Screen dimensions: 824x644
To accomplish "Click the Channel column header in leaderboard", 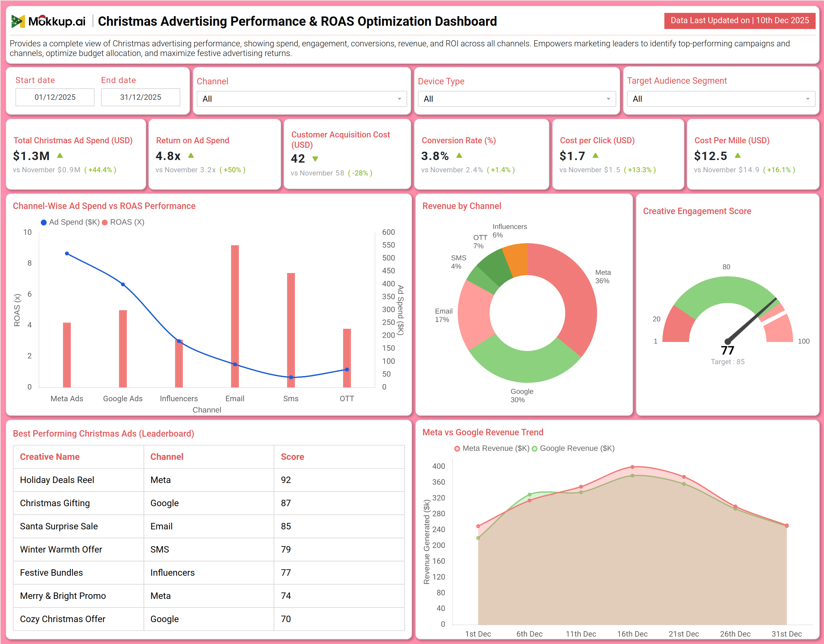I will [x=167, y=457].
